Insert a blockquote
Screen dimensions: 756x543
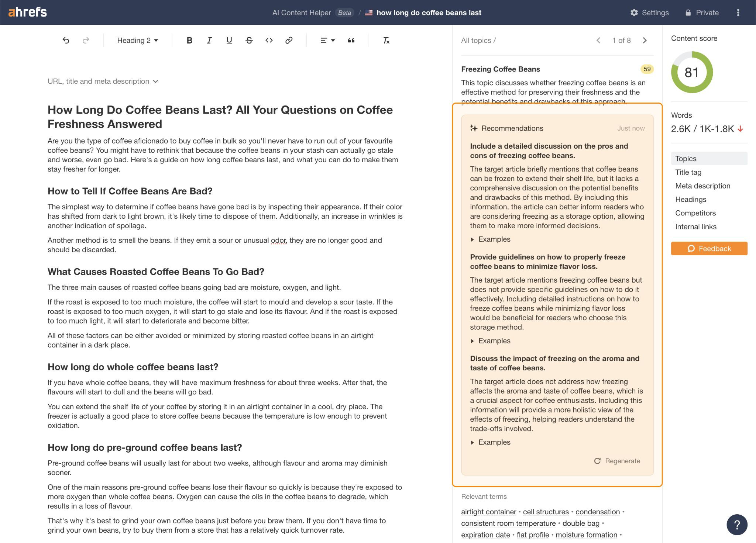click(351, 40)
